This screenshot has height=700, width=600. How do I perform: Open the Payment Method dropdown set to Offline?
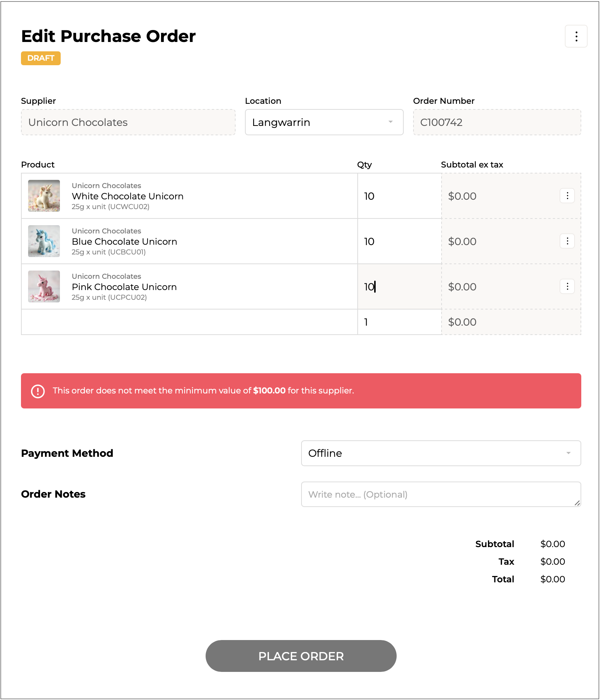pos(441,453)
